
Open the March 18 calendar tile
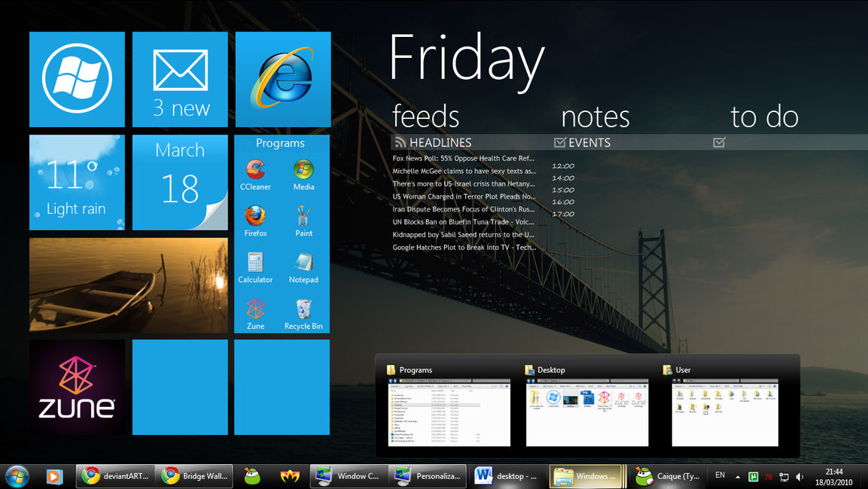(x=180, y=182)
